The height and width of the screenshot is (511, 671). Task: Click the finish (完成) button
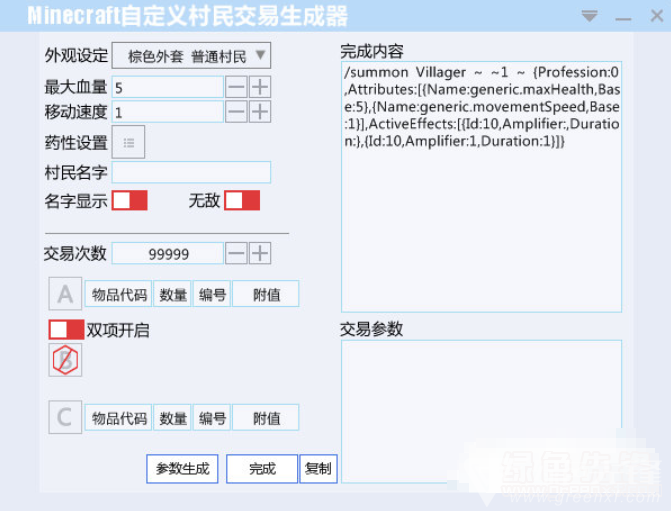[262, 469]
